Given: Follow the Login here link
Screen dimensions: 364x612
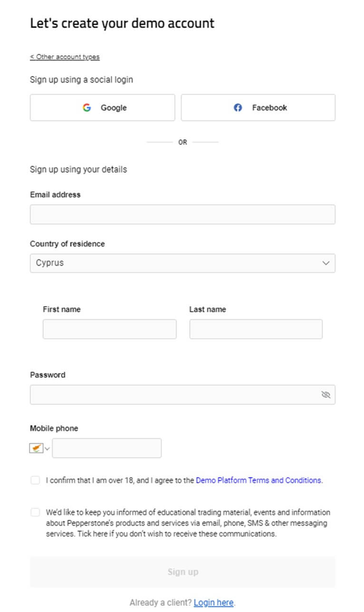Looking at the screenshot, I should click(213, 602).
